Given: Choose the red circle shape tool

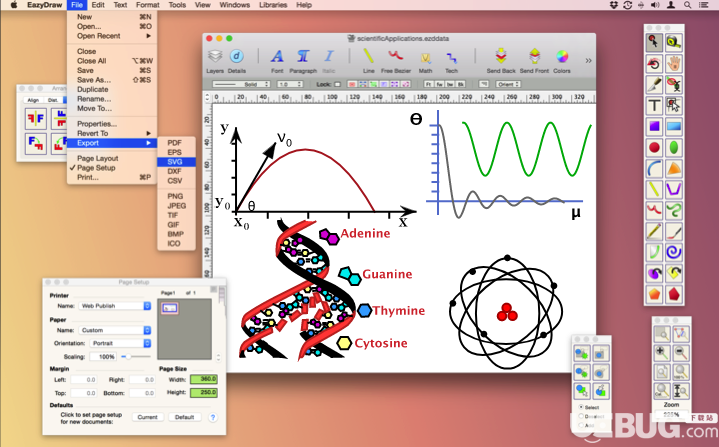Looking at the screenshot, I should coord(654,148).
